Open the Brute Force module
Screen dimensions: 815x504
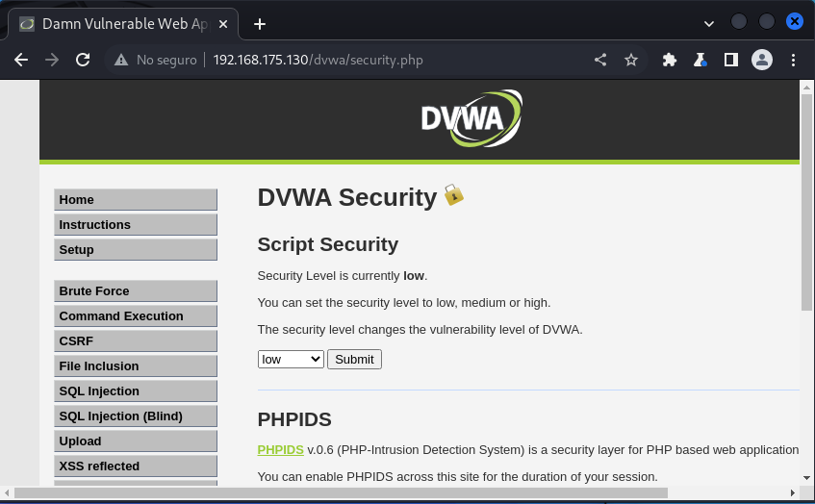point(136,291)
